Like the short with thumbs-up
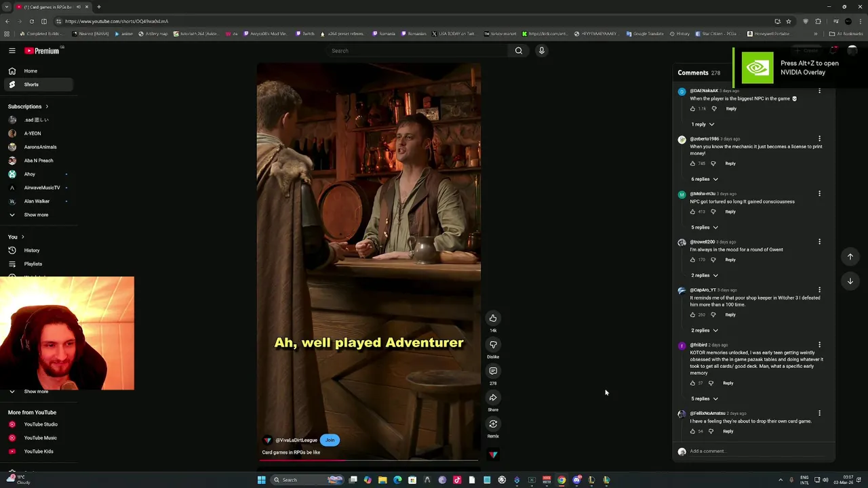 (493, 319)
